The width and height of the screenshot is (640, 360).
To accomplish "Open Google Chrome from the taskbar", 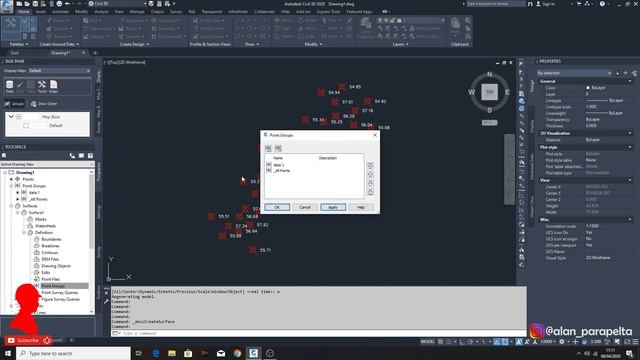I will click(237, 353).
